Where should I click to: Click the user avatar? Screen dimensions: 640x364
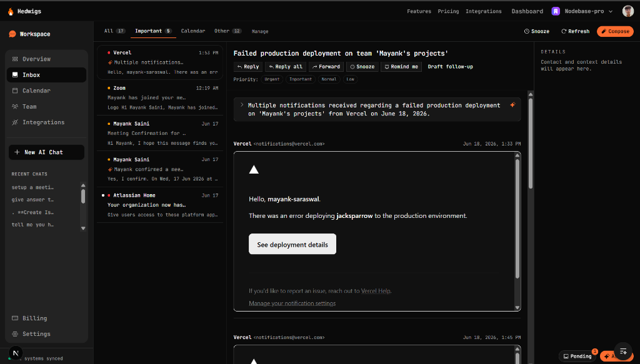(x=628, y=11)
